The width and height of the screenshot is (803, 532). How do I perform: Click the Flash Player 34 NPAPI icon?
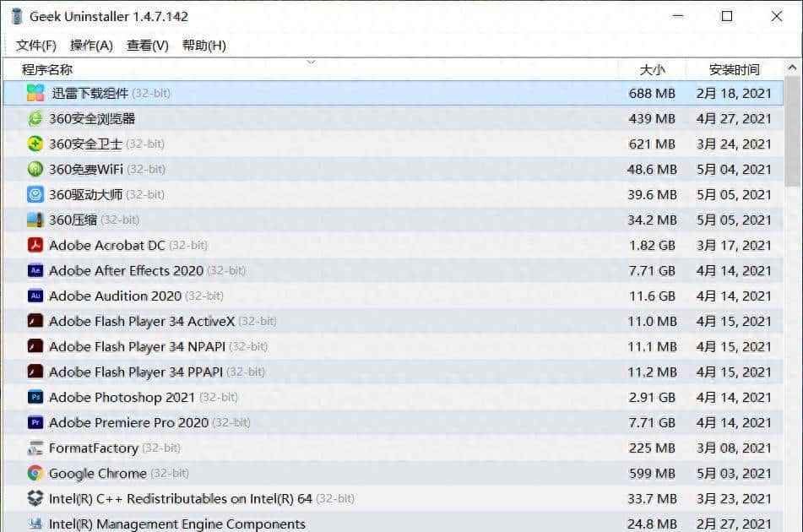point(35,347)
